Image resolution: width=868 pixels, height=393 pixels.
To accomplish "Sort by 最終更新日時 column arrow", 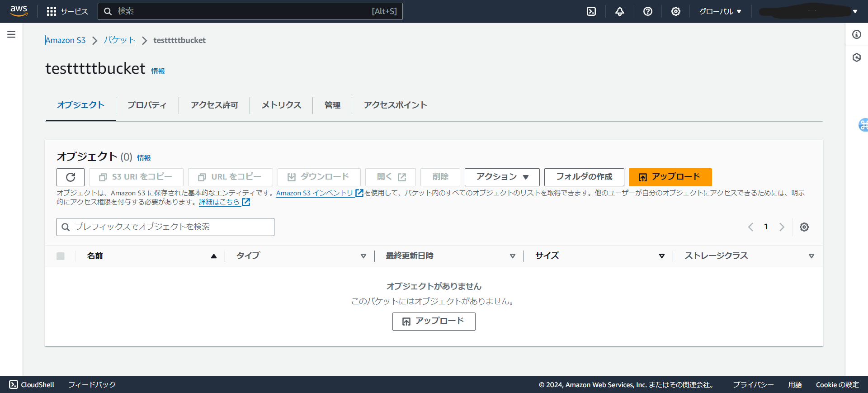I will [513, 256].
